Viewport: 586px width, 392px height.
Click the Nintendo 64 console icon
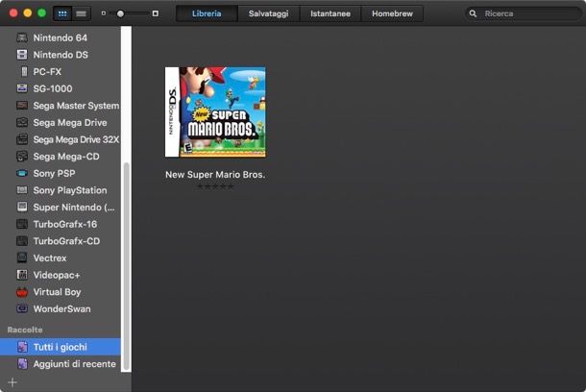22,37
